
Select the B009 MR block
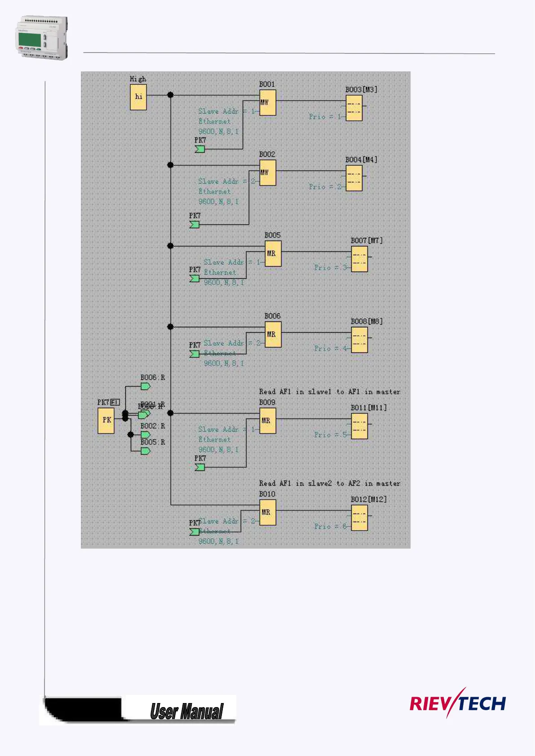point(268,421)
